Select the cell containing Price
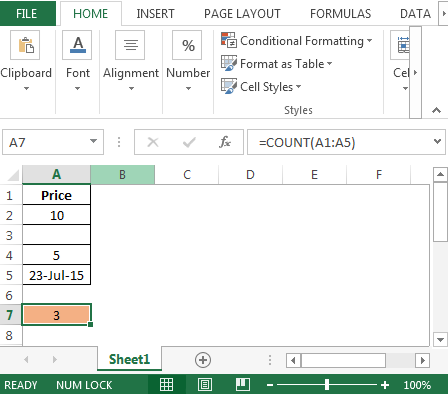The height and width of the screenshot is (394, 448). point(56,195)
